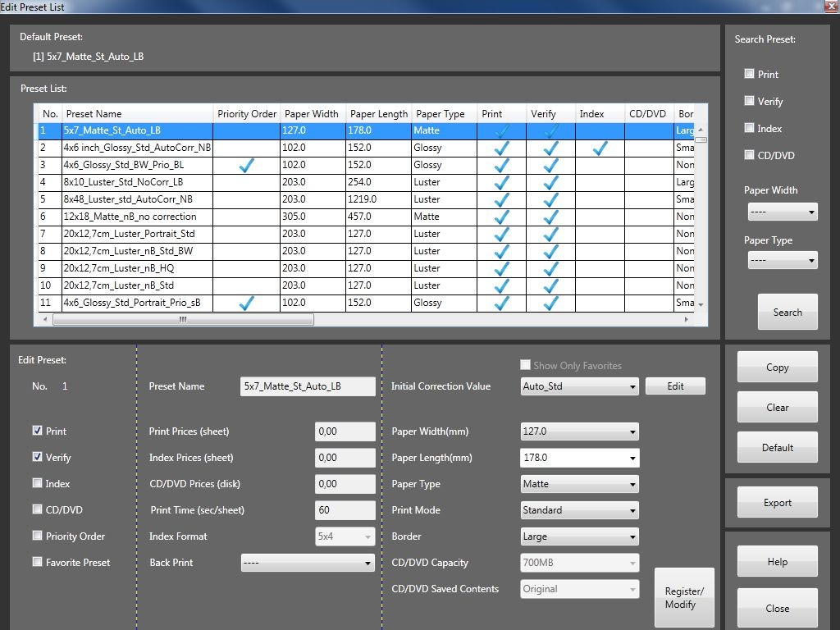Click Verify checkmark for 8x48_Luster_std_AutoCorr_NB
Viewport: 840px width, 630px height.
550,199
